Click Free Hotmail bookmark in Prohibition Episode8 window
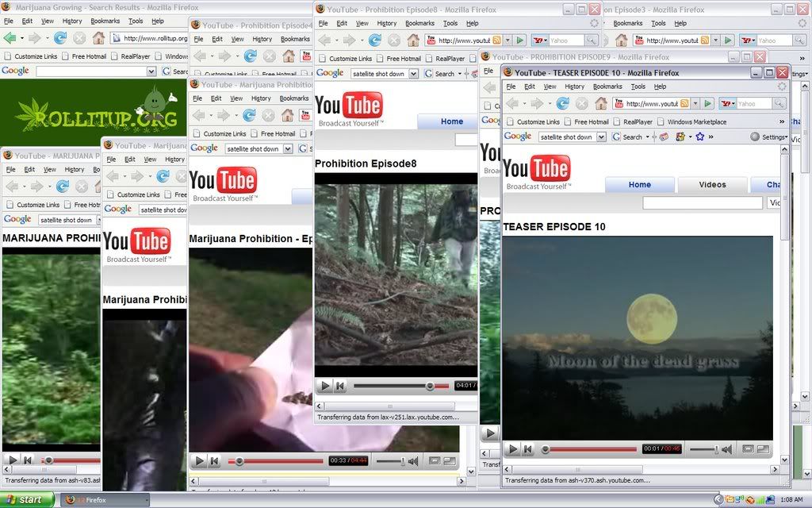 [x=398, y=59]
